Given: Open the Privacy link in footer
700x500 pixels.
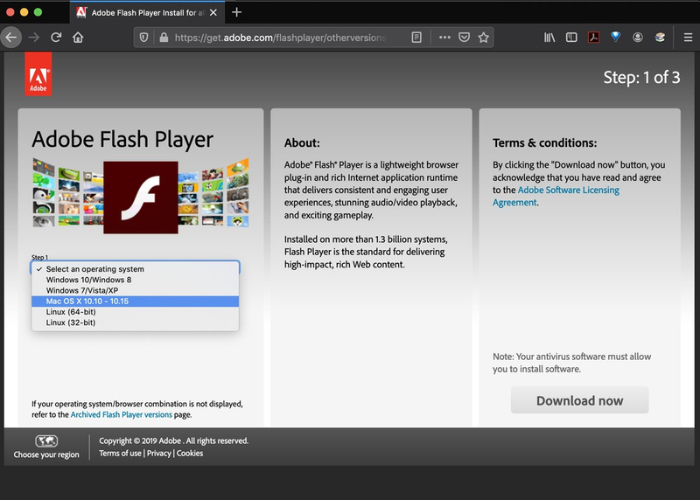Looking at the screenshot, I should pyautogui.click(x=159, y=453).
